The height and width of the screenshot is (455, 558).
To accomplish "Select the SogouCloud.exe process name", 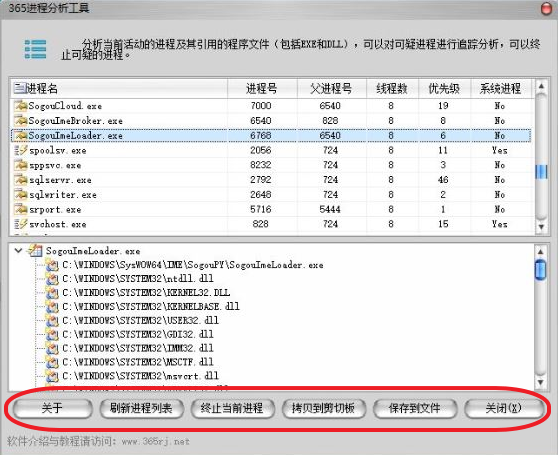I will click(x=65, y=106).
